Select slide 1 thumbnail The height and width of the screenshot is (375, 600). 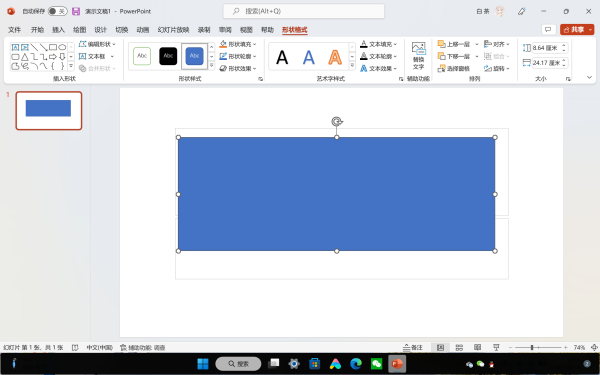49,111
